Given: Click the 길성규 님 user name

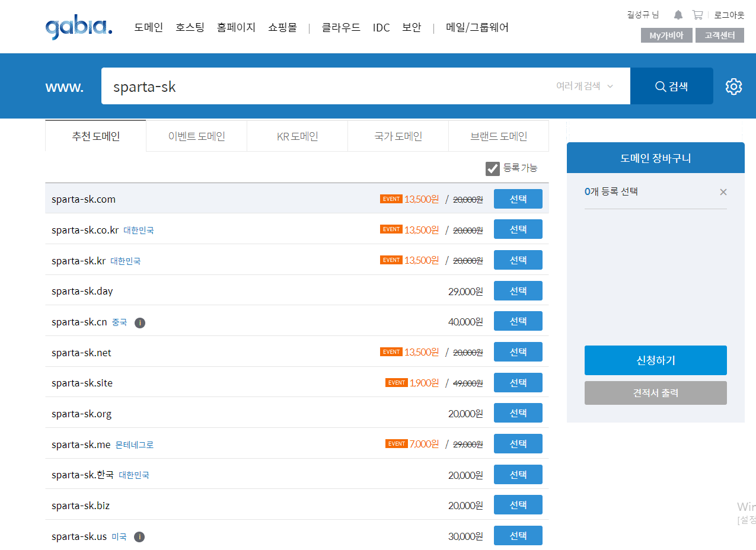Looking at the screenshot, I should (x=643, y=15).
